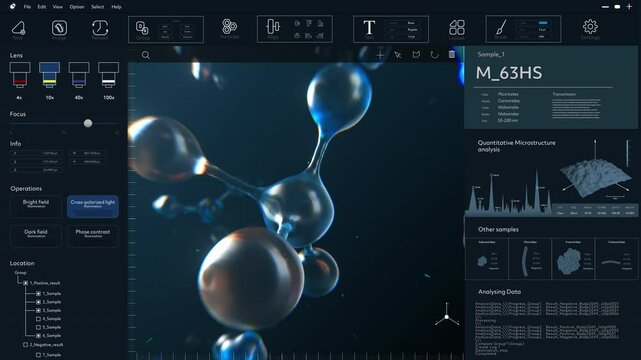
Task: Click the 3D axis gizmo in viewer
Action: click(x=447, y=315)
